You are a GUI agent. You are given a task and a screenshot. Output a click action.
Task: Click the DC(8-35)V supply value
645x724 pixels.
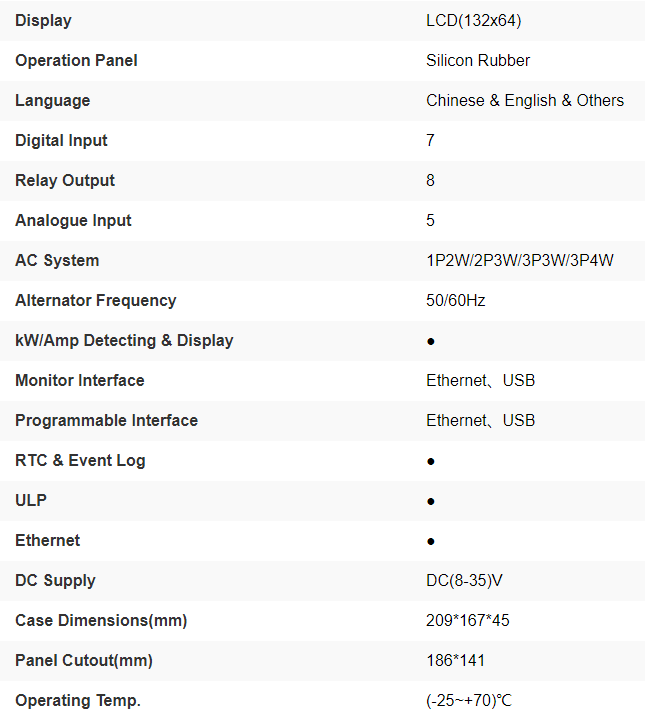(466, 580)
